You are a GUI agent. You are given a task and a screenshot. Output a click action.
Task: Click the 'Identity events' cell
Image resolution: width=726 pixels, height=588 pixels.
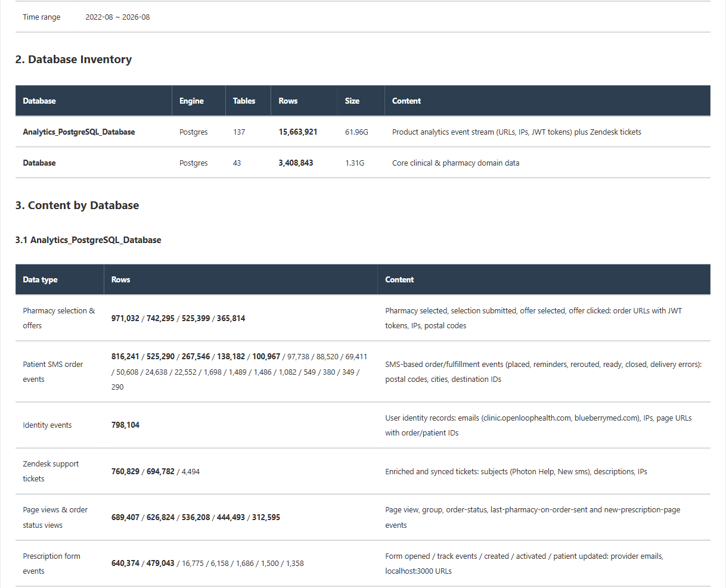pyautogui.click(x=47, y=425)
